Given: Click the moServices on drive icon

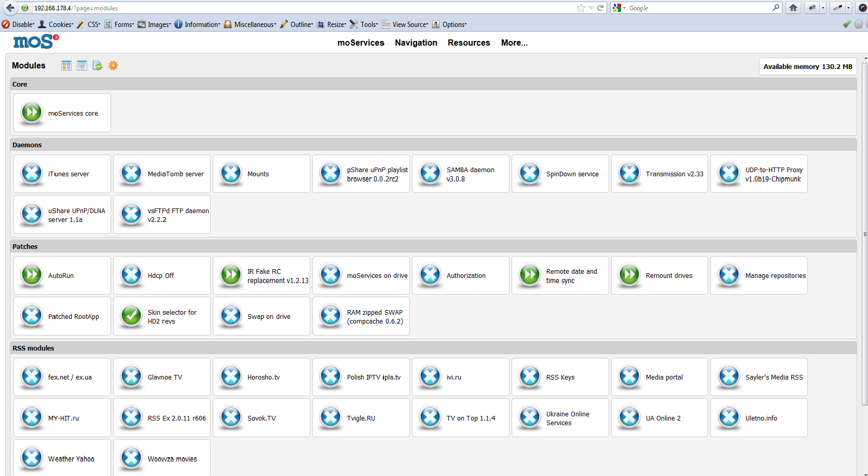Looking at the screenshot, I should [x=330, y=275].
